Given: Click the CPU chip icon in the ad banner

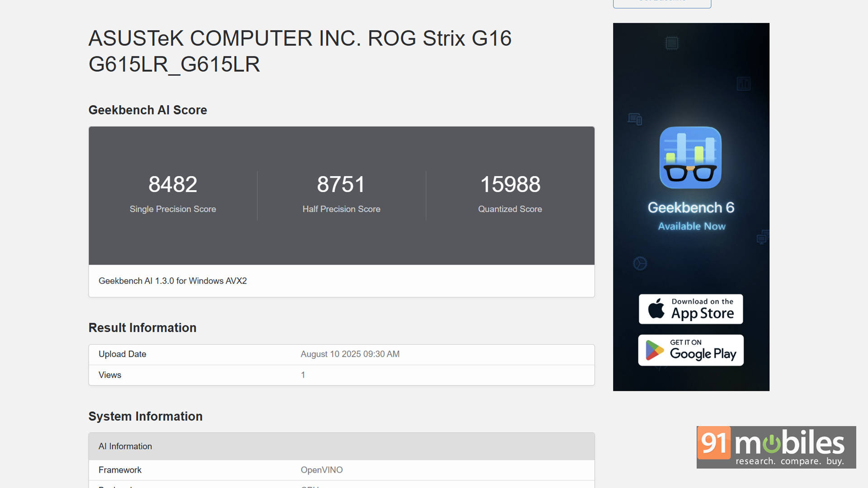Looking at the screenshot, I should click(x=672, y=43).
